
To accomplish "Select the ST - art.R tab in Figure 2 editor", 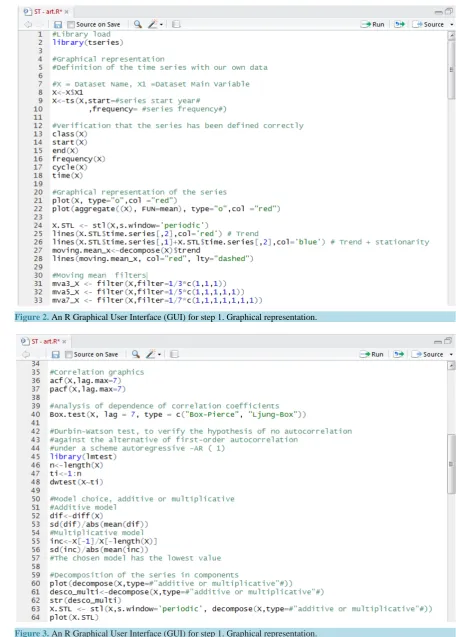I will [47, 12].
